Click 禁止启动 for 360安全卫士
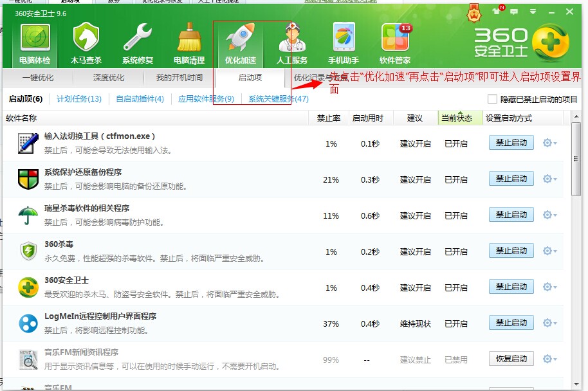 click(x=511, y=287)
